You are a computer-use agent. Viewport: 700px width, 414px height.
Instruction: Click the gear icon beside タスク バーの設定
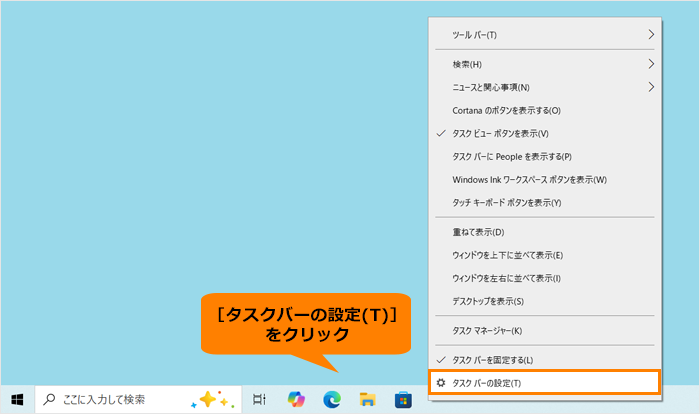pyautogui.click(x=441, y=383)
